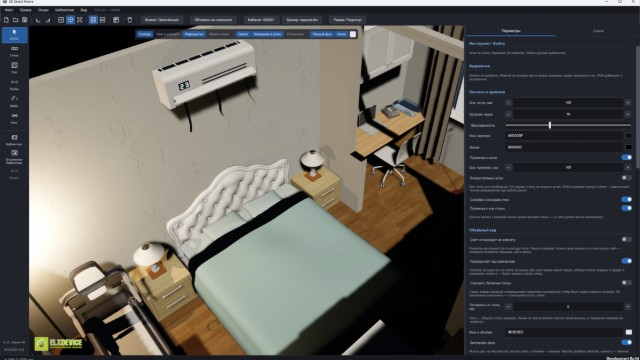Click the 'Шаг сетки, мм' numeric field
The width and height of the screenshot is (640, 360).
click(568, 102)
